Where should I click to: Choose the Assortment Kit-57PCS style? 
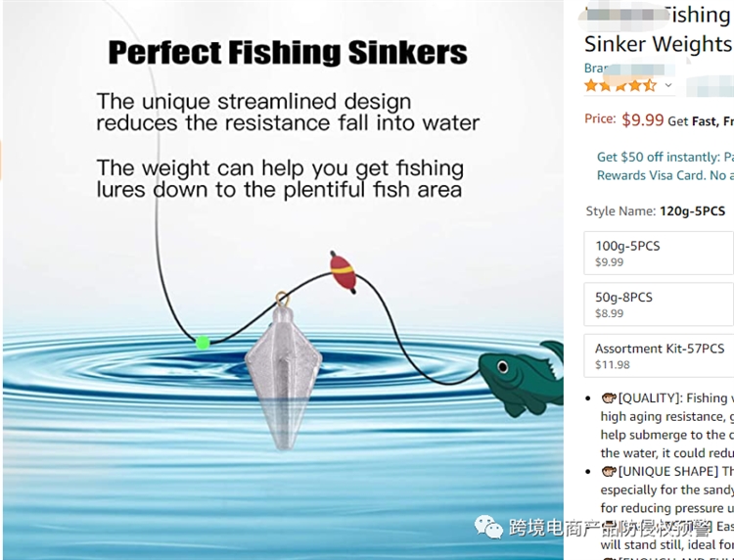coord(660,355)
